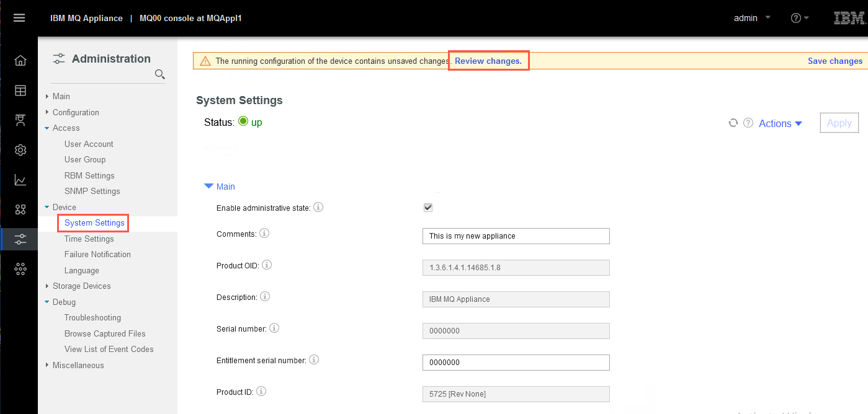Open the gear settings icon in sidebar
The width and height of the screenshot is (868, 414).
click(20, 150)
